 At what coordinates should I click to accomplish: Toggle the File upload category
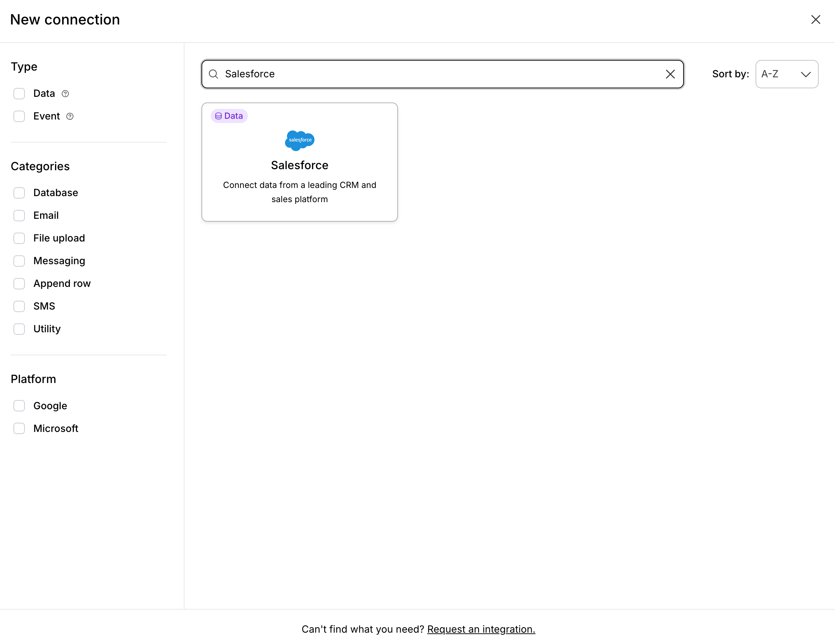(x=19, y=238)
